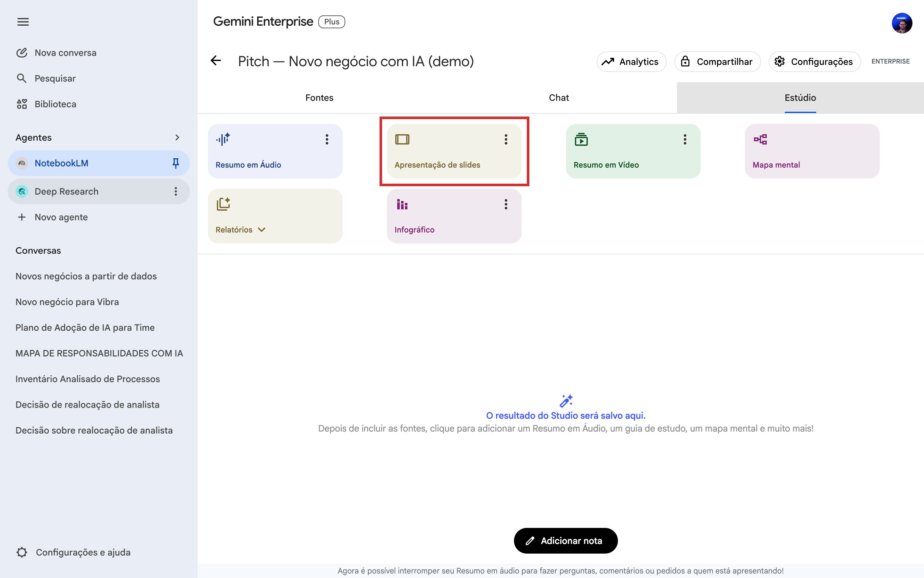Click the plus icon for Novo agente
The height and width of the screenshot is (578, 924).
pyautogui.click(x=22, y=217)
